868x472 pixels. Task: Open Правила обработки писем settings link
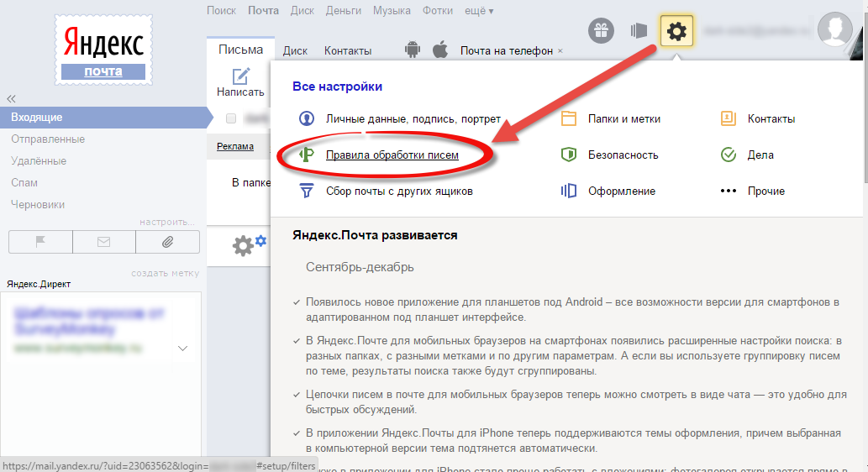[392, 155]
